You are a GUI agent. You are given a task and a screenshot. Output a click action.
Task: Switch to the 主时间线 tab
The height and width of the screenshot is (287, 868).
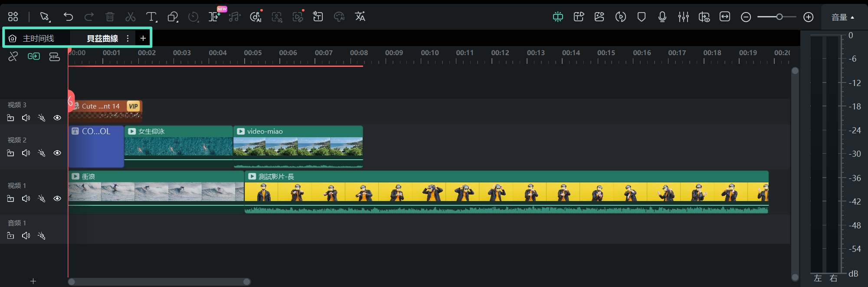(x=38, y=39)
